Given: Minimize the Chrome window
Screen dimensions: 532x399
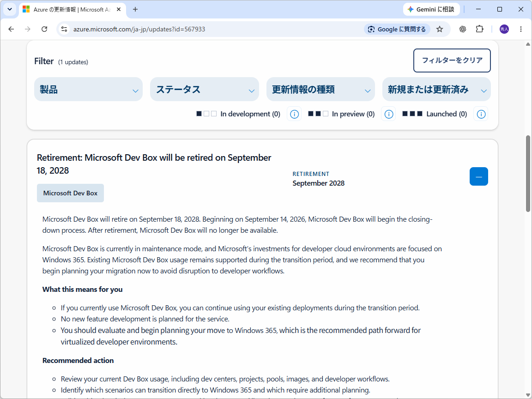Looking at the screenshot, I should pos(478,10).
